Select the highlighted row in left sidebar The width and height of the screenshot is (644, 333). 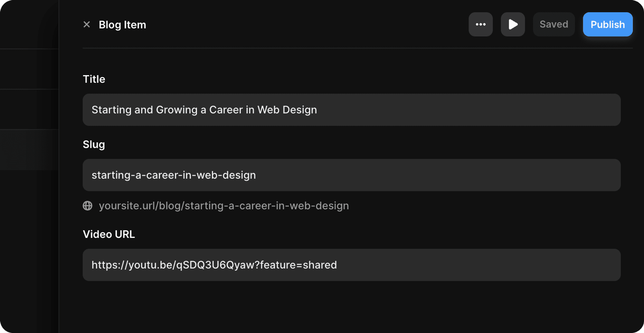tap(29, 150)
